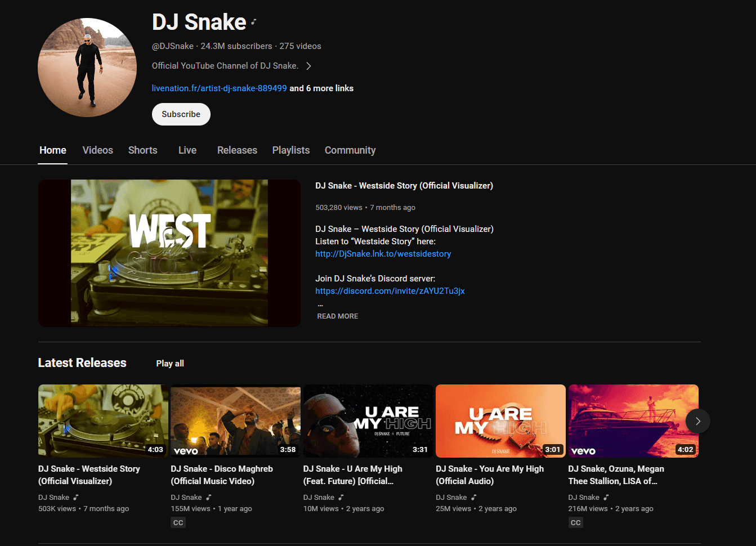Click the music note beside DJ Snake under U Are My High

pyautogui.click(x=341, y=497)
